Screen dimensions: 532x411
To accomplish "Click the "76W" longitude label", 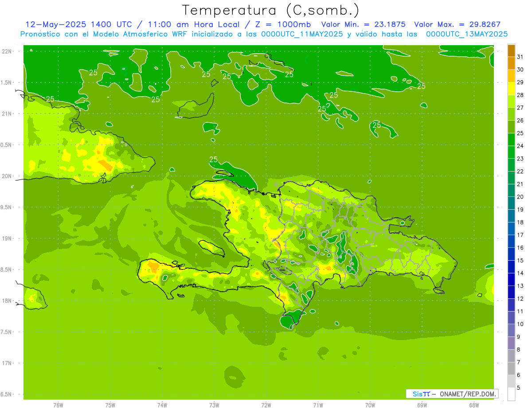I will tap(58, 405).
